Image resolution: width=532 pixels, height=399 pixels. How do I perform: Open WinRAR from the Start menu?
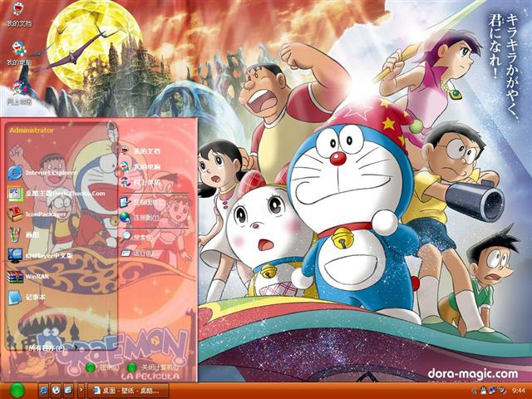coord(28,276)
